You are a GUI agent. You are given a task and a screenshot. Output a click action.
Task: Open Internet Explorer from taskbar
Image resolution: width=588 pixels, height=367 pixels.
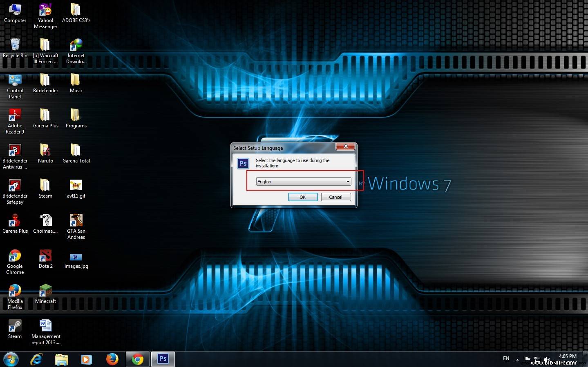[x=36, y=359]
